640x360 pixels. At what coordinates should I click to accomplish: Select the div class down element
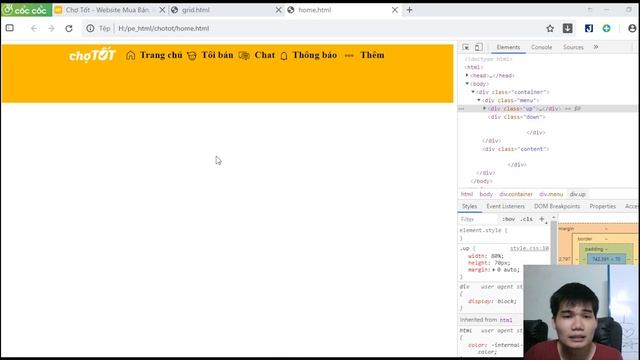tap(517, 117)
